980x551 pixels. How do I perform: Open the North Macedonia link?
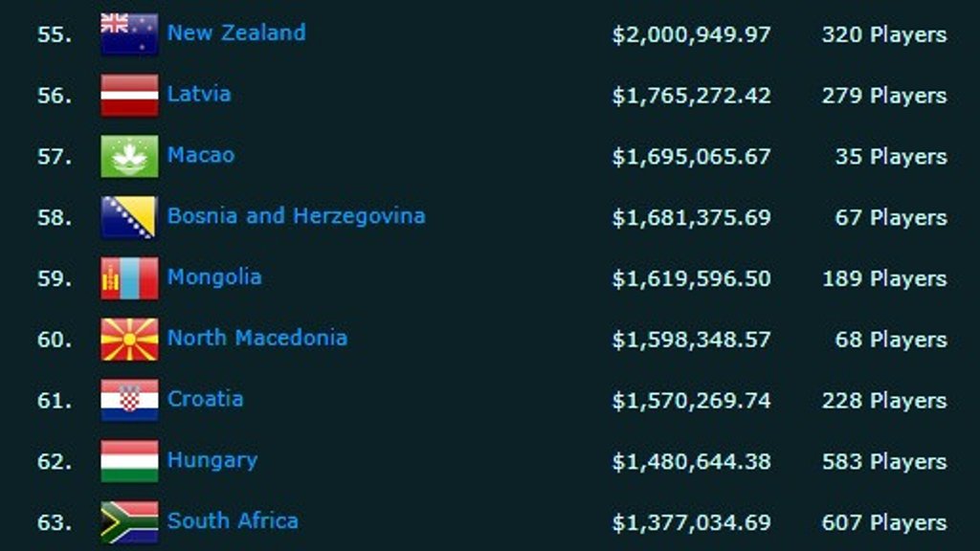(x=257, y=338)
